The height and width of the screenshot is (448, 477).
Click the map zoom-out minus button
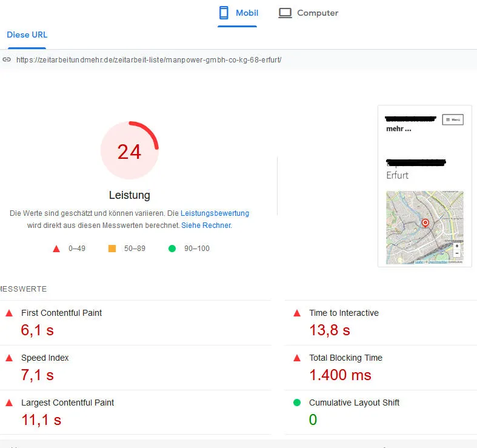pos(457,253)
